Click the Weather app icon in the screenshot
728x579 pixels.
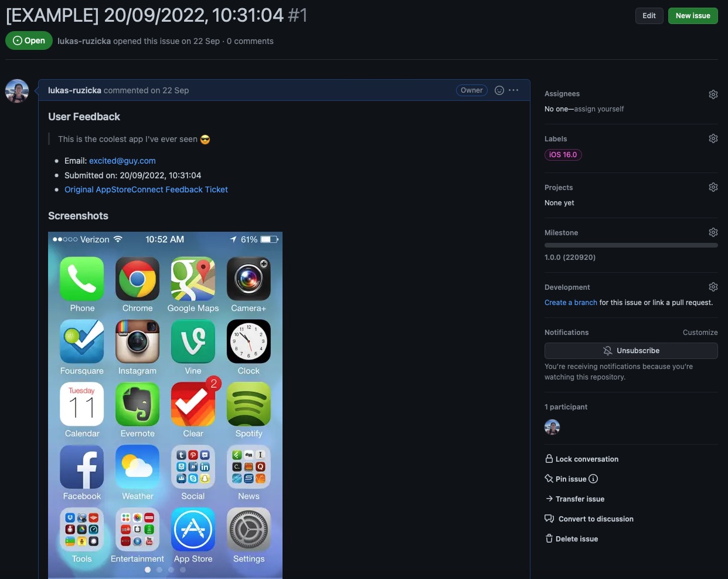137,467
